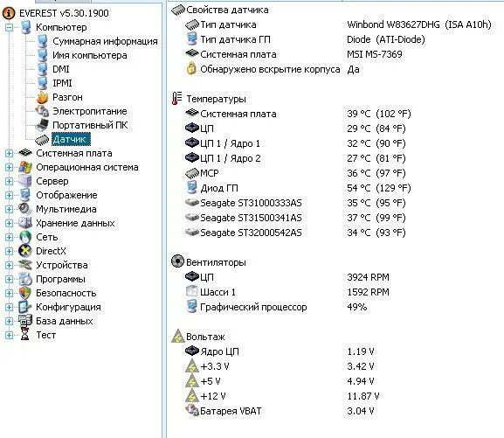Select Безопасность in the tree
This screenshot has width=504, height=438.
(x=66, y=293)
